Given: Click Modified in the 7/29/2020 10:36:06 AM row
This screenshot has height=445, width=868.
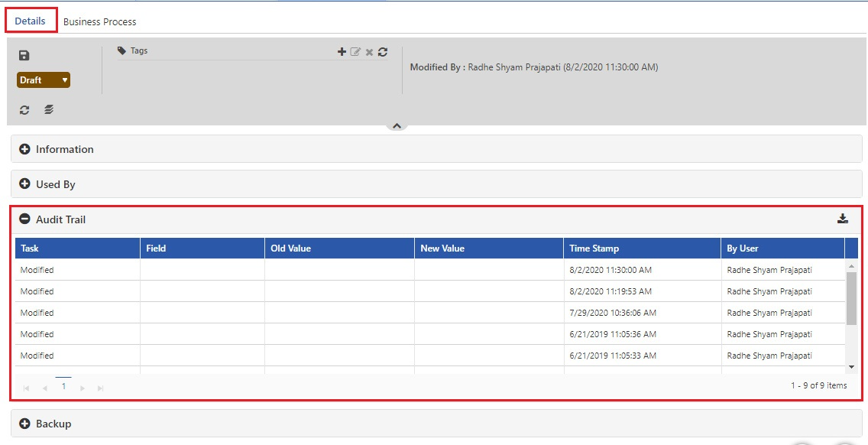Looking at the screenshot, I should 37,313.
